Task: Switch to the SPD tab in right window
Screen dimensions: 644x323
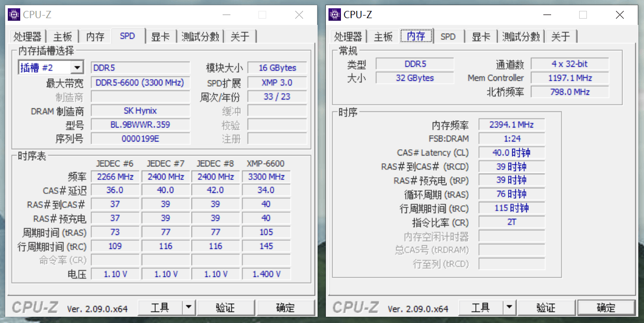Action: tap(447, 36)
